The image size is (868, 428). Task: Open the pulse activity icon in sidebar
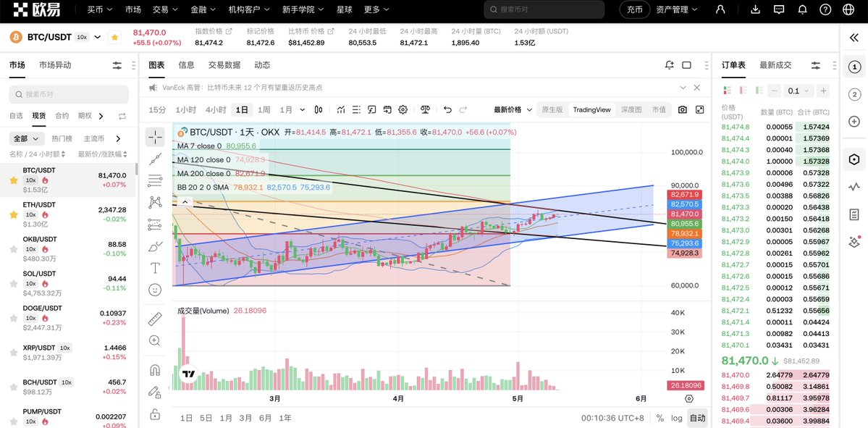coord(854,187)
